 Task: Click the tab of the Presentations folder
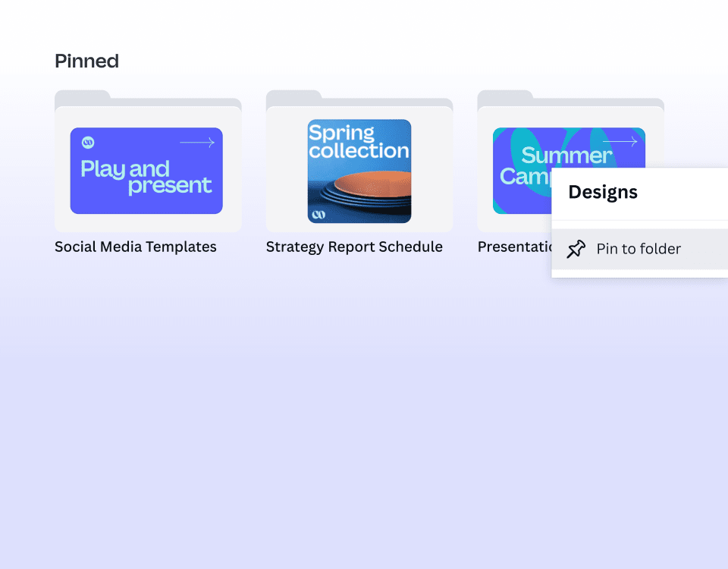coord(505,97)
